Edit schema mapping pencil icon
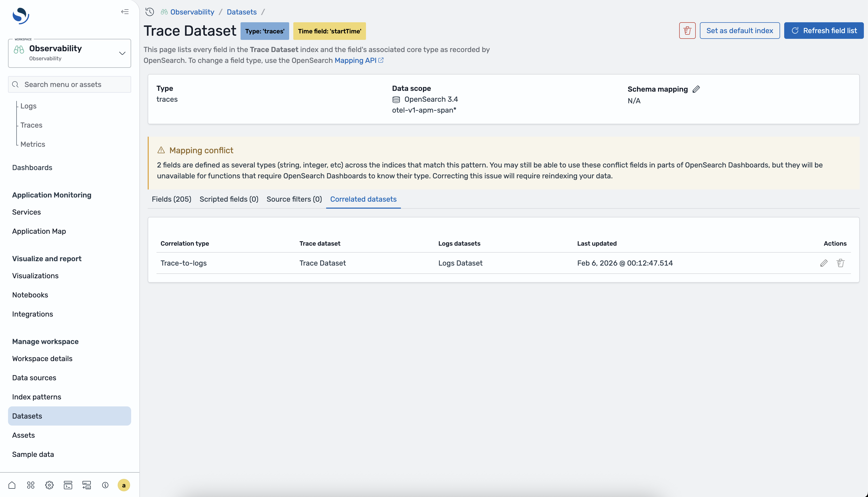The height and width of the screenshot is (497, 868). click(x=696, y=89)
